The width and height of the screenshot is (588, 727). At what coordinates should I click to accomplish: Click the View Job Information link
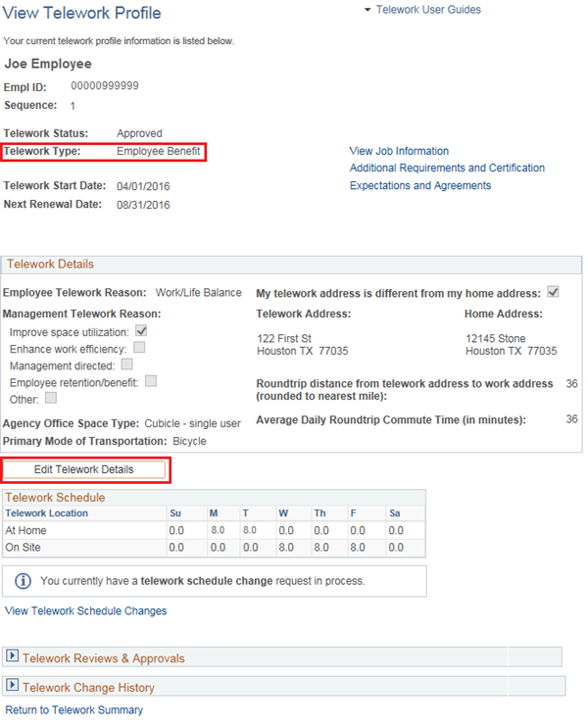tap(399, 151)
